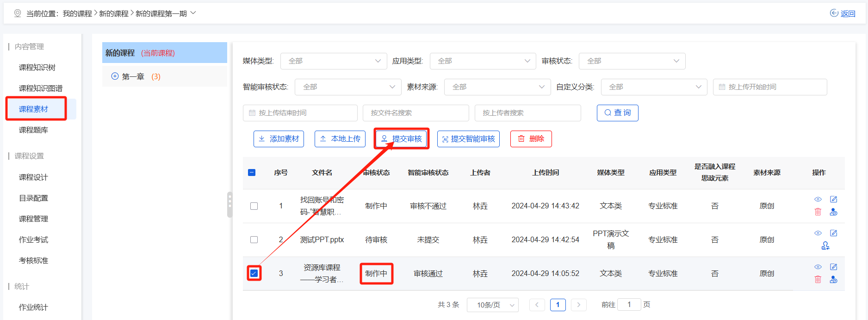Open 作业统计 in sidebar

33,307
